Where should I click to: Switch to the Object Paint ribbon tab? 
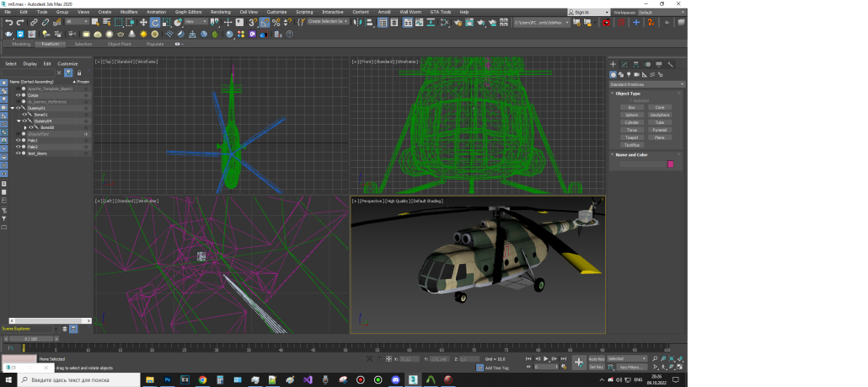coord(119,43)
